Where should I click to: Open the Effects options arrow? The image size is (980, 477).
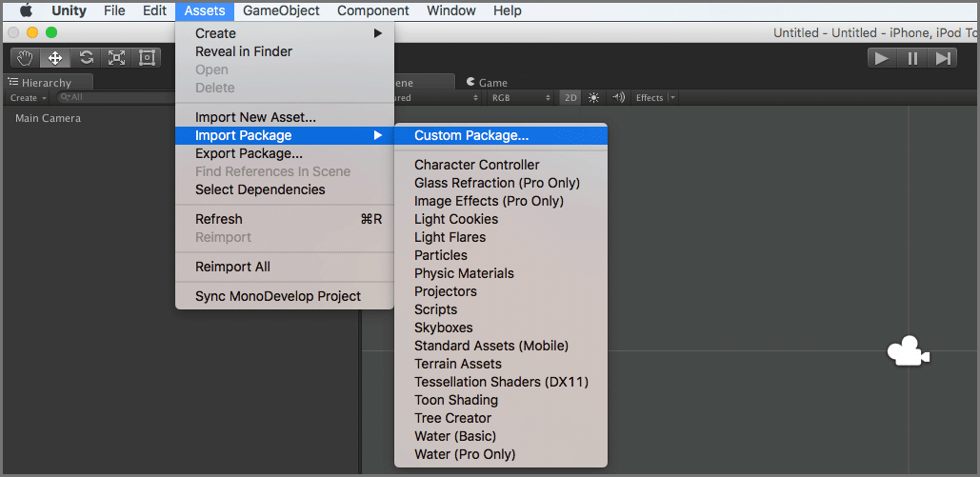click(672, 97)
